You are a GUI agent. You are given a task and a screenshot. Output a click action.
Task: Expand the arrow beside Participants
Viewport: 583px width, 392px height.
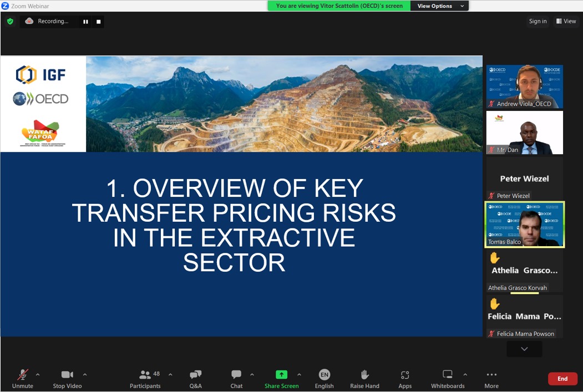(x=170, y=375)
